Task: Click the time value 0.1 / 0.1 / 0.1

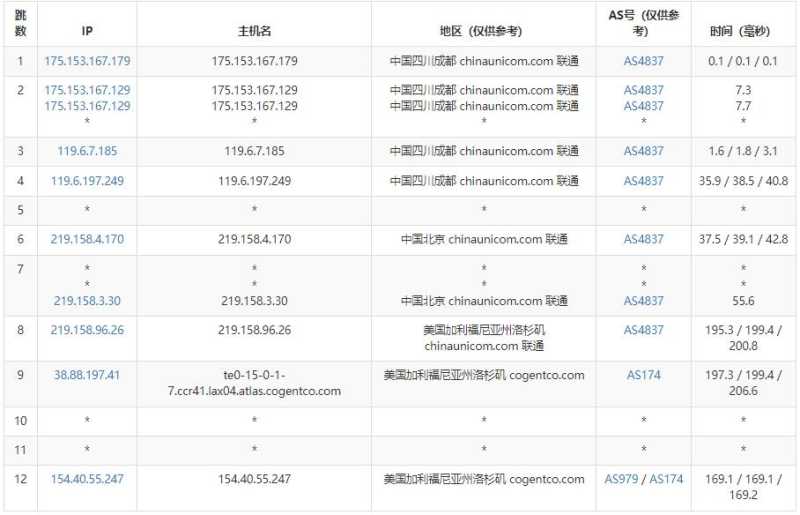Action: [x=743, y=61]
